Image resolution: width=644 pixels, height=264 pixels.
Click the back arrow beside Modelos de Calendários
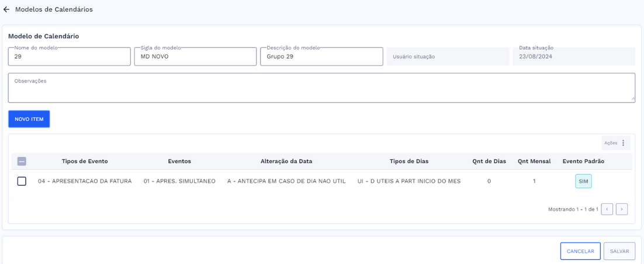pyautogui.click(x=6, y=9)
